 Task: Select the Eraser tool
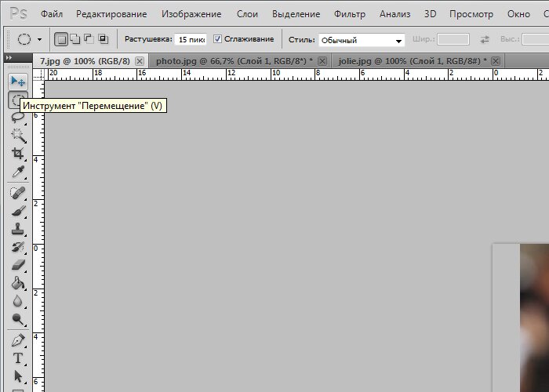point(18,265)
